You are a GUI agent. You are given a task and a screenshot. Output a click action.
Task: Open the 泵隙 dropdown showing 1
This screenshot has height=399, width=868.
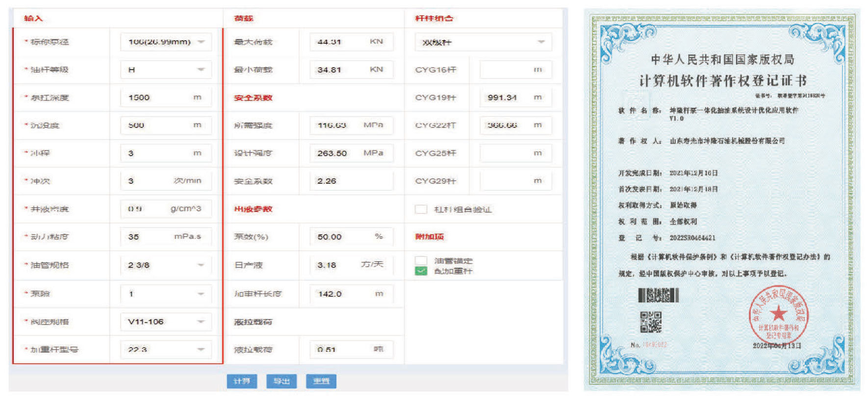[x=166, y=294]
